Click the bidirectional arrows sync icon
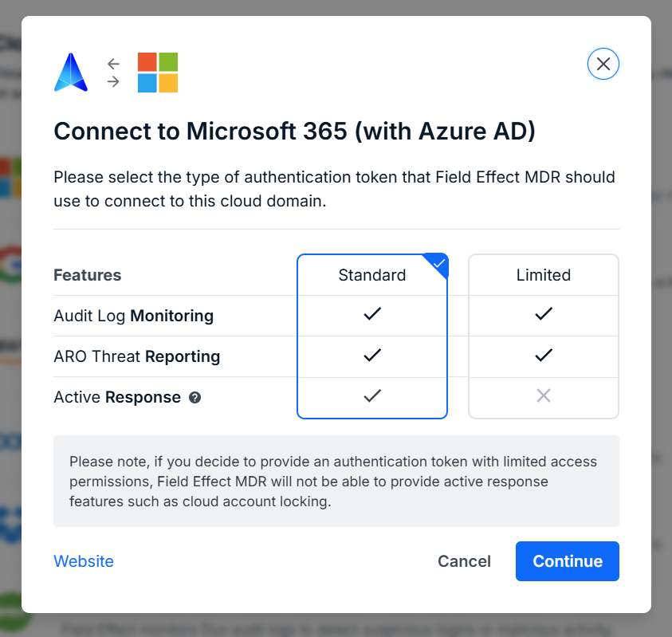The width and height of the screenshot is (672, 637). [x=113, y=73]
